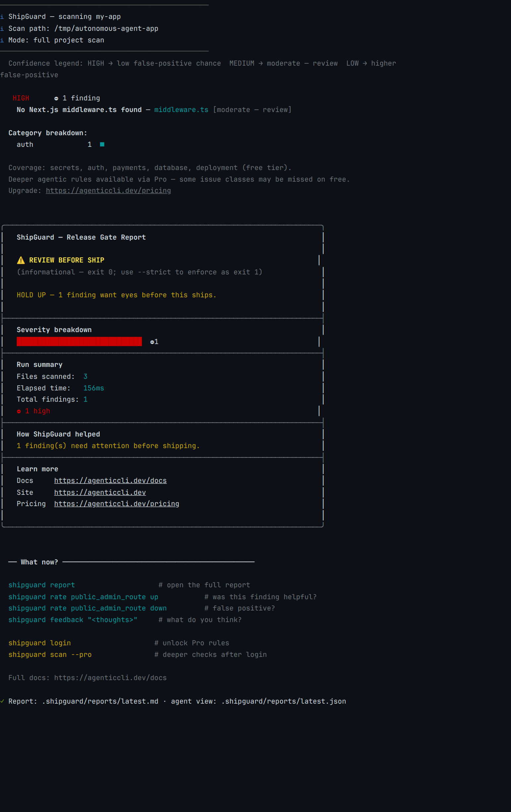Click the "shipguard scan --pro" command

(x=50, y=655)
